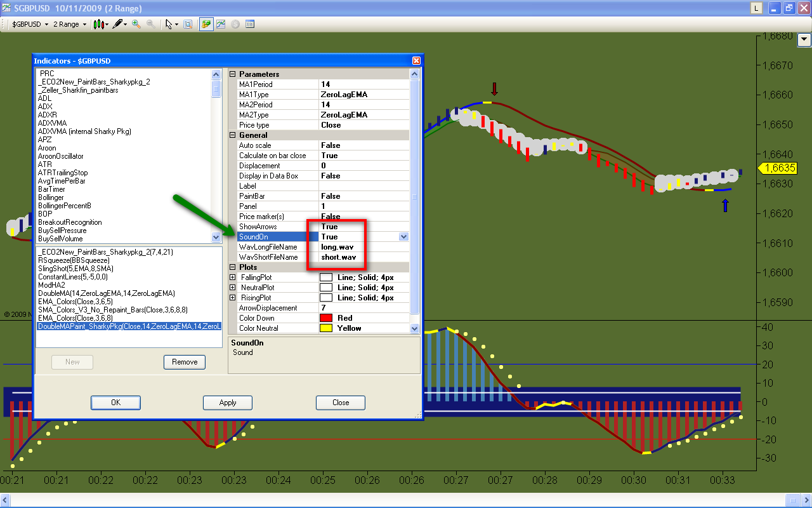Open the 2 Range interval dropdown
This screenshot has width=812, height=508.
(70, 24)
